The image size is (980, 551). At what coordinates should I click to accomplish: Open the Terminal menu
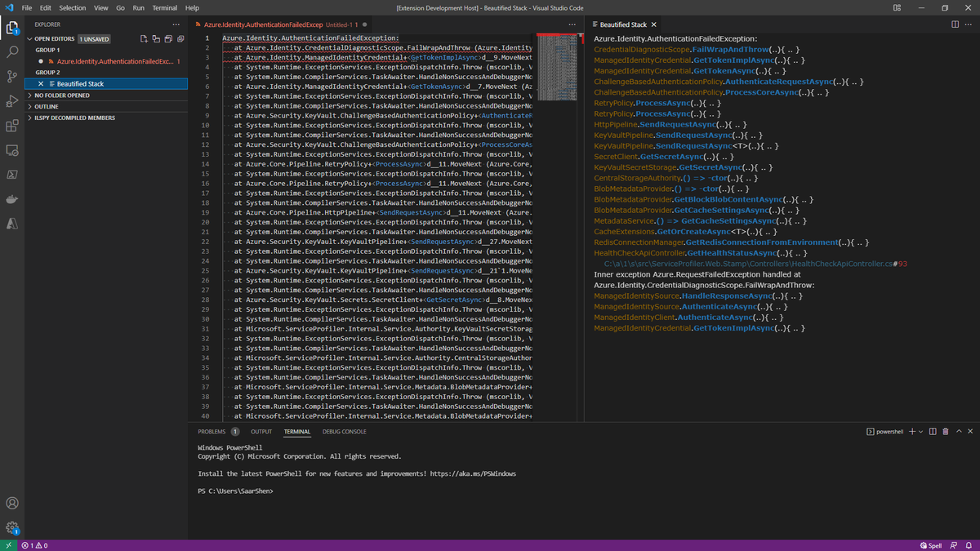coord(165,7)
